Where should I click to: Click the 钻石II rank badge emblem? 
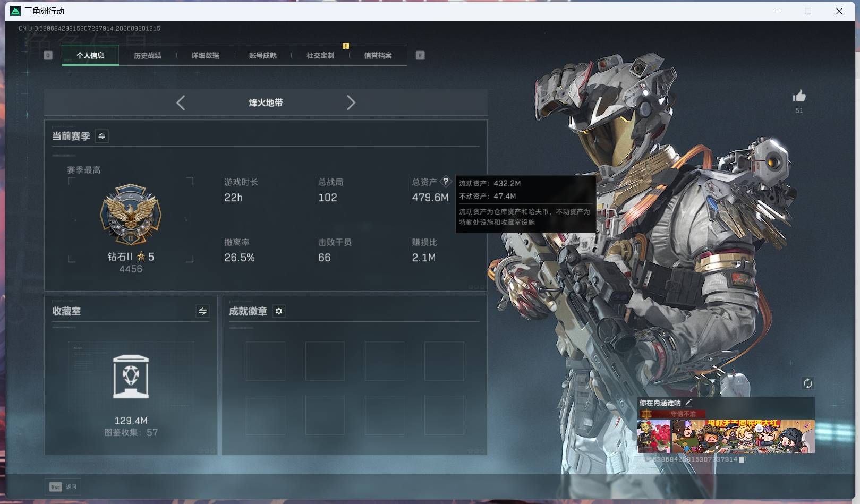click(x=131, y=215)
